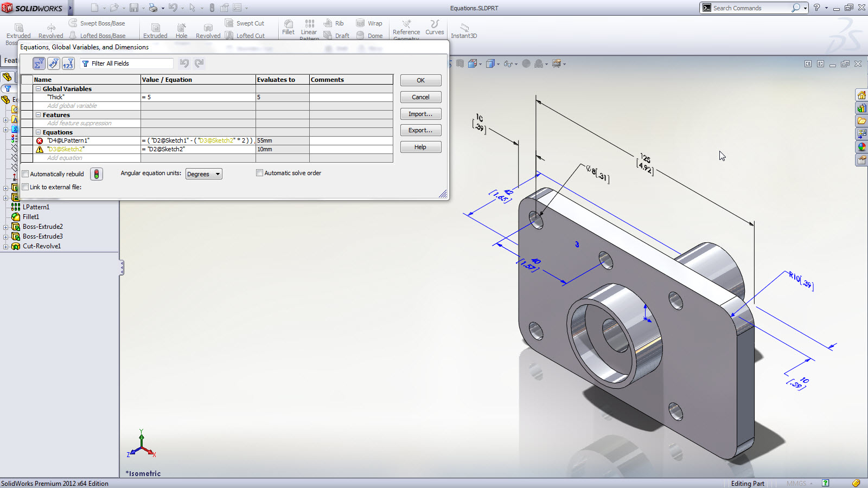This screenshot has height=488, width=868.
Task: Click the red error icon beside D4@LPattern1
Action: point(40,141)
